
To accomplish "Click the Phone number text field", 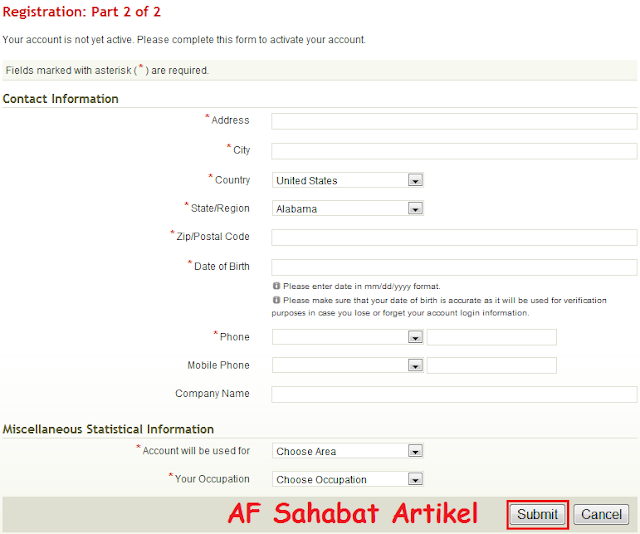I will coord(491,337).
